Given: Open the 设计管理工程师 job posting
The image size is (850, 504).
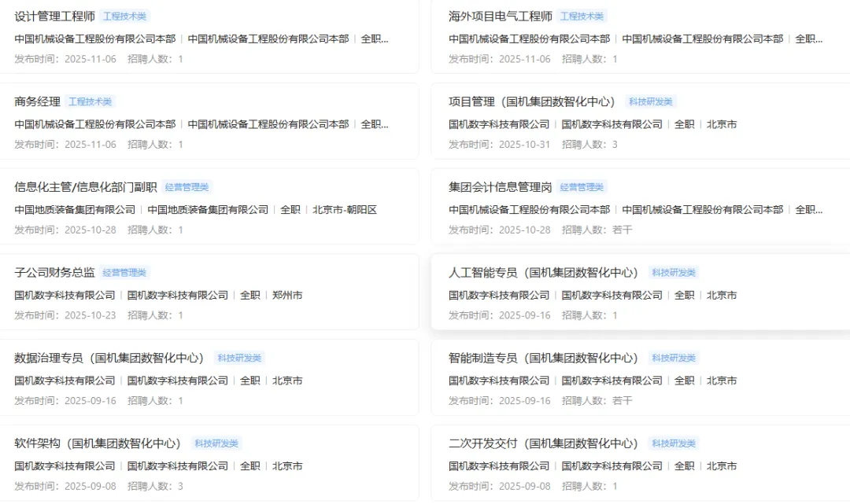Looking at the screenshot, I should 55,17.
